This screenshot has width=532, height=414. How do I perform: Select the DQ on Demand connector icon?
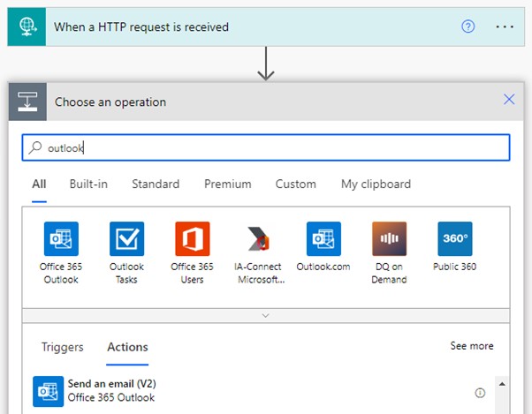point(389,239)
